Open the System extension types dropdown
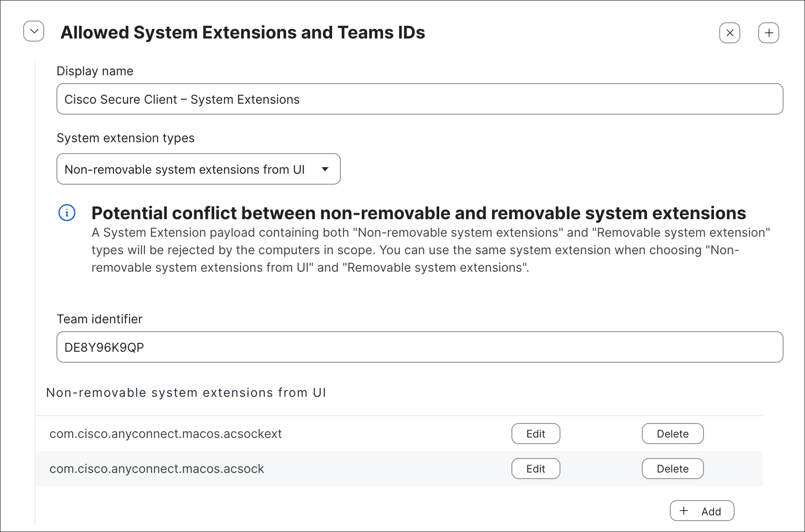Image resolution: width=805 pixels, height=532 pixels. (x=198, y=169)
